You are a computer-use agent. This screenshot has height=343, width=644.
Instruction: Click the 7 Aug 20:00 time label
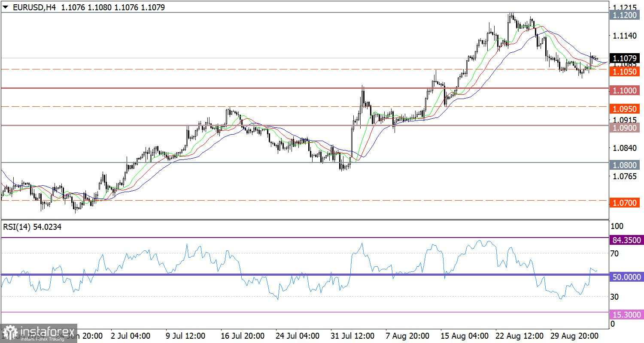point(407,335)
